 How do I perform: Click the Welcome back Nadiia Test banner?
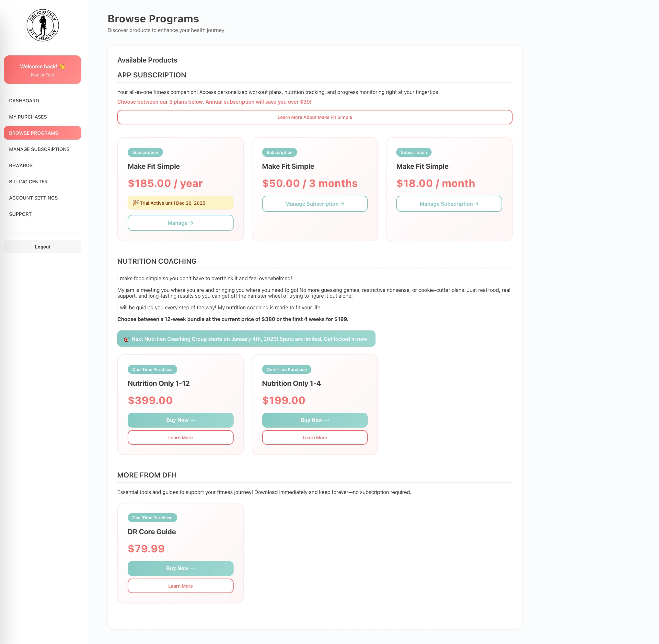coord(43,70)
